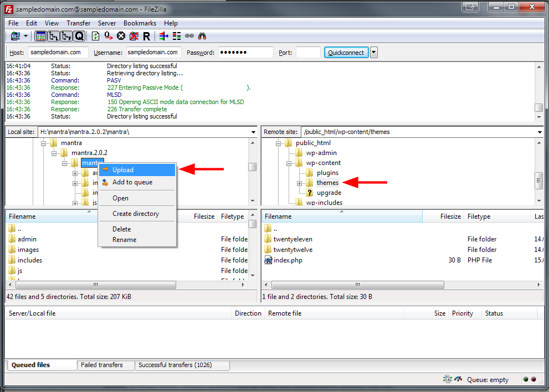Click the Quickconnect button
The image size is (549, 392).
click(346, 53)
